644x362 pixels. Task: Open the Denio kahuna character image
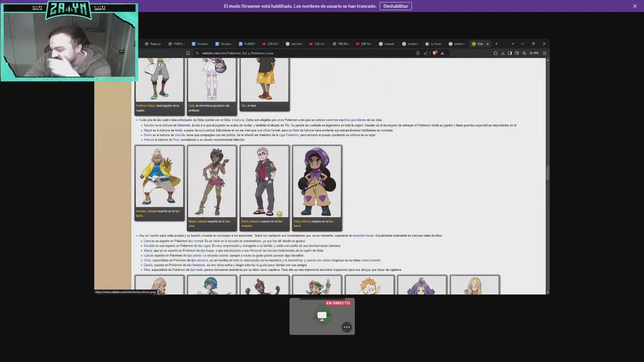264,182
